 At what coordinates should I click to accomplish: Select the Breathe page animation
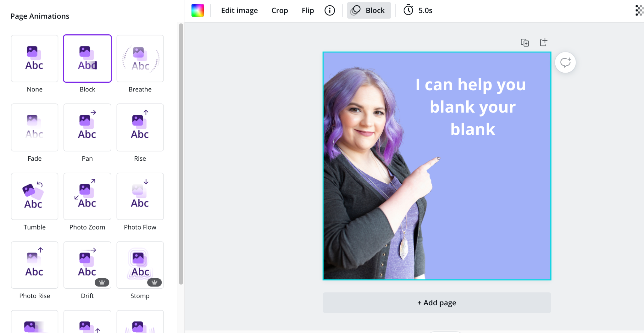[140, 58]
